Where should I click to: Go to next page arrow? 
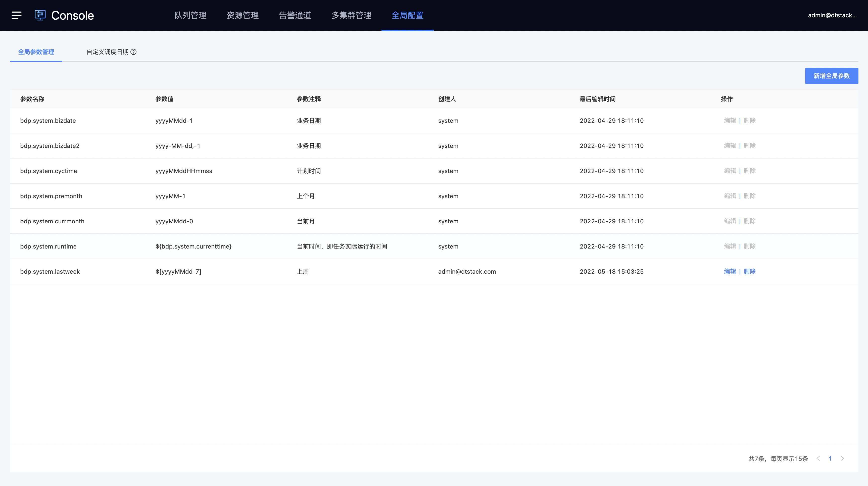coord(842,458)
